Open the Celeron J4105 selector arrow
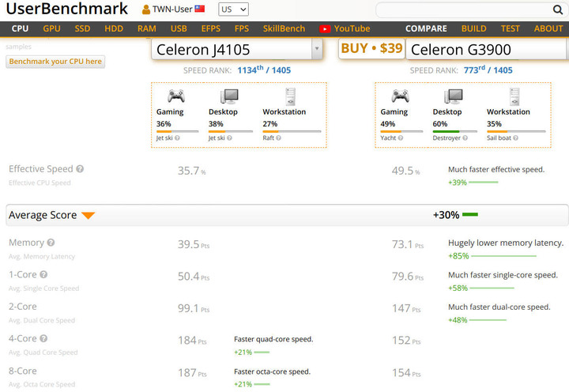Screen dimensions: 569x392 pos(317,49)
